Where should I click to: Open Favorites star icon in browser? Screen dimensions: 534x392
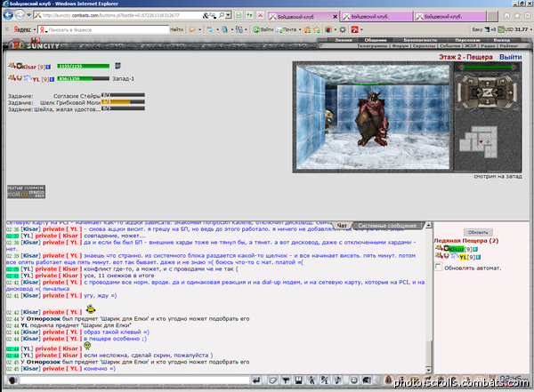coord(517,16)
